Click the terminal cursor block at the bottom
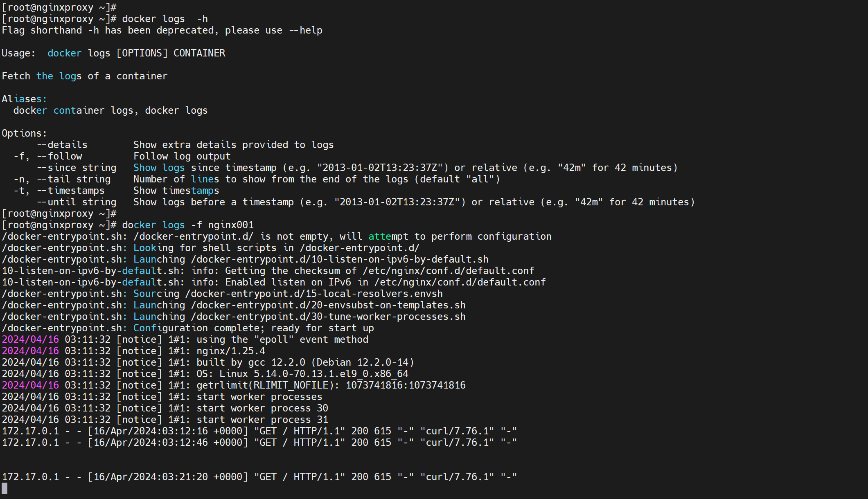The image size is (868, 499). pos(5,488)
